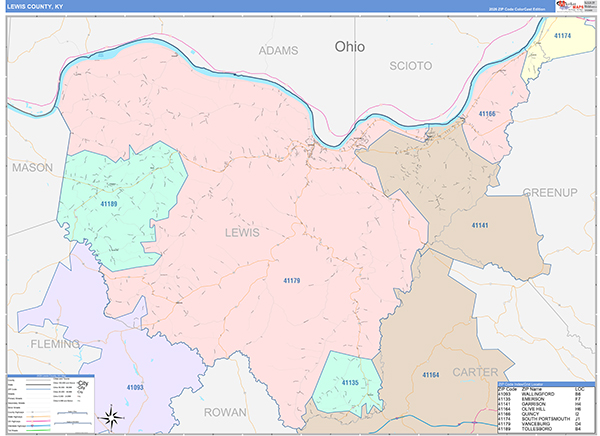Screen dimensions: 600x436
Task: Click the SCIOTO county label
Action: (411, 66)
